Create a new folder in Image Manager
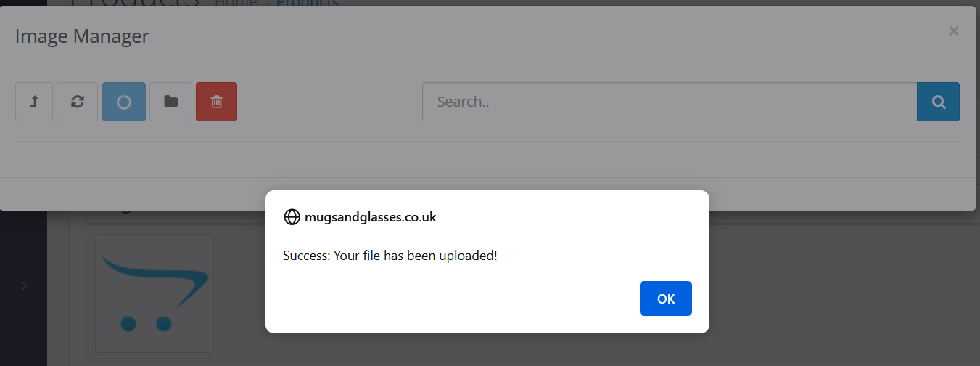 [170, 102]
